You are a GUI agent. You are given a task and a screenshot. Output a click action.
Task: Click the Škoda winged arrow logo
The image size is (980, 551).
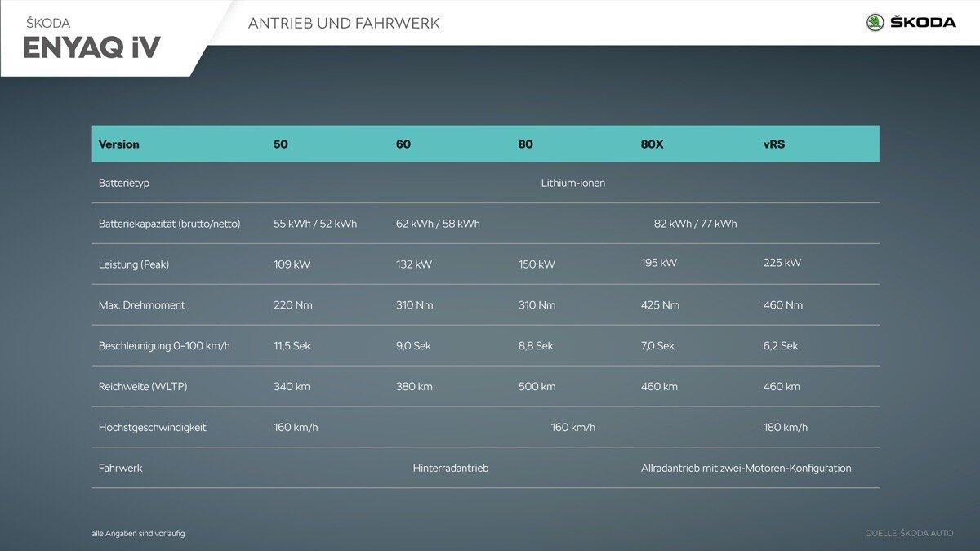coord(875,22)
